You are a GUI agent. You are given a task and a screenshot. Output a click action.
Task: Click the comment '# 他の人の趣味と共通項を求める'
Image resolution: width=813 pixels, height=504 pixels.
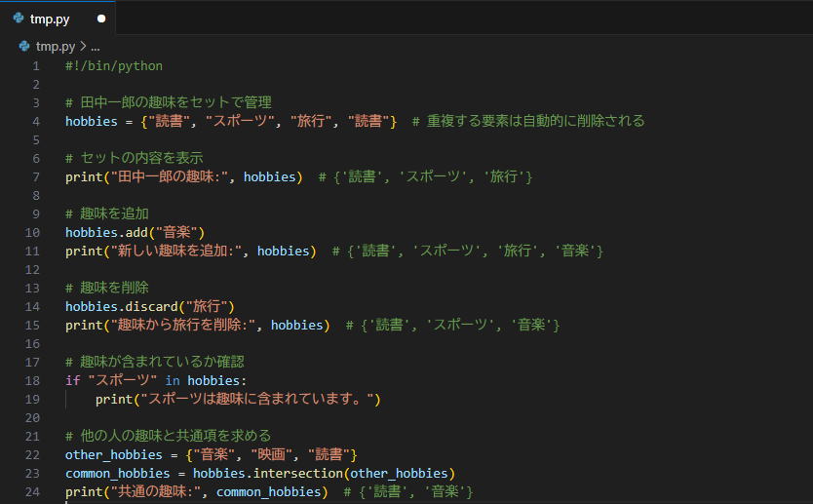point(169,436)
